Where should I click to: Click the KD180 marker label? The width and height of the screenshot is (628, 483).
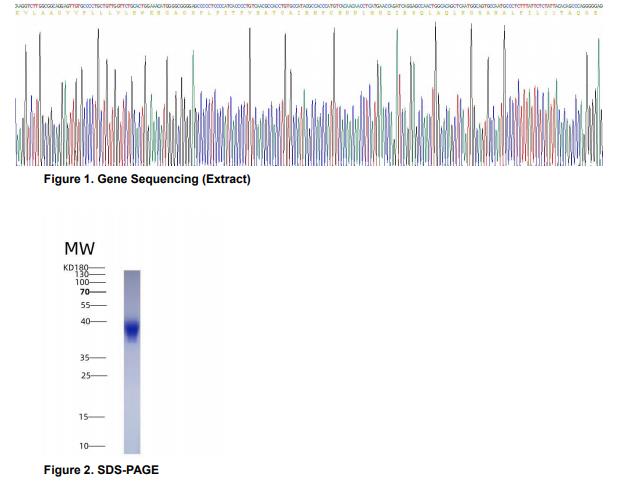76,268
